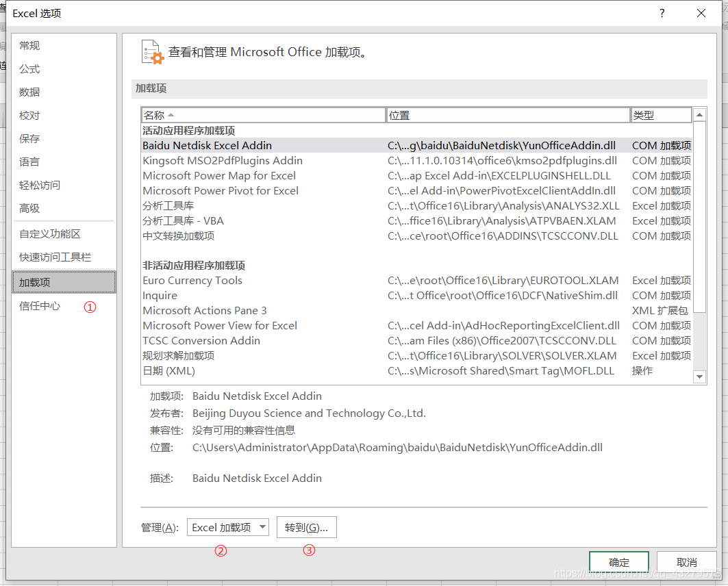Select Kingsoft MSO2PdfPlugins Addin row
The width and height of the screenshot is (728, 586).
(416, 161)
